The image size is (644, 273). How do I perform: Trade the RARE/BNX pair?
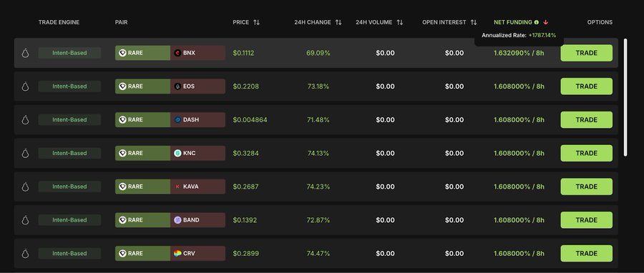[x=587, y=53]
